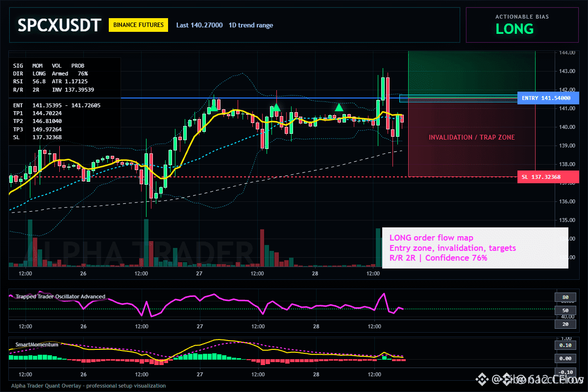Click the middle green long-signal triangle marker
Image resolution: width=588 pixels, height=392 pixels.
coord(276,107)
